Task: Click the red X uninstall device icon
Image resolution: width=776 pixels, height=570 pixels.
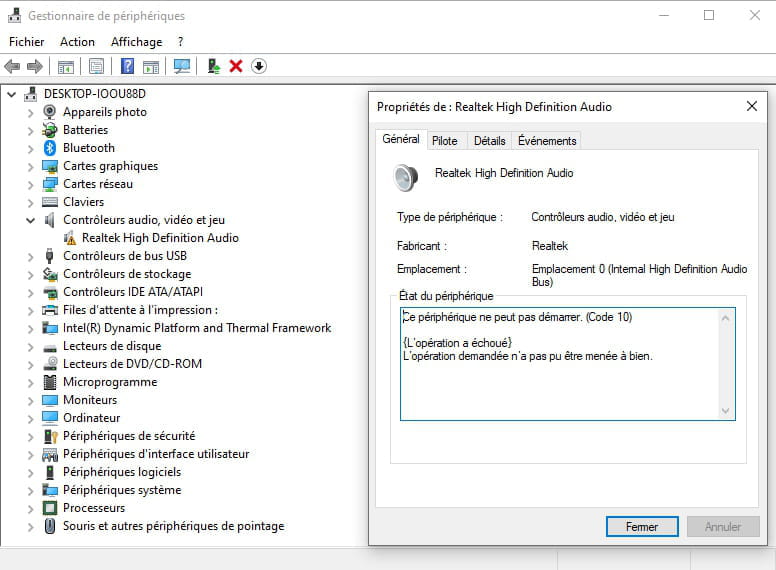Action: pos(236,66)
